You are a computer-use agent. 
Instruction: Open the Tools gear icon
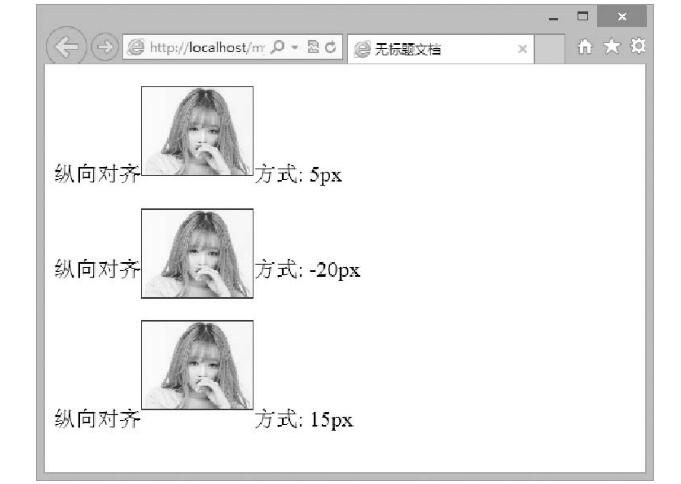pos(632,47)
